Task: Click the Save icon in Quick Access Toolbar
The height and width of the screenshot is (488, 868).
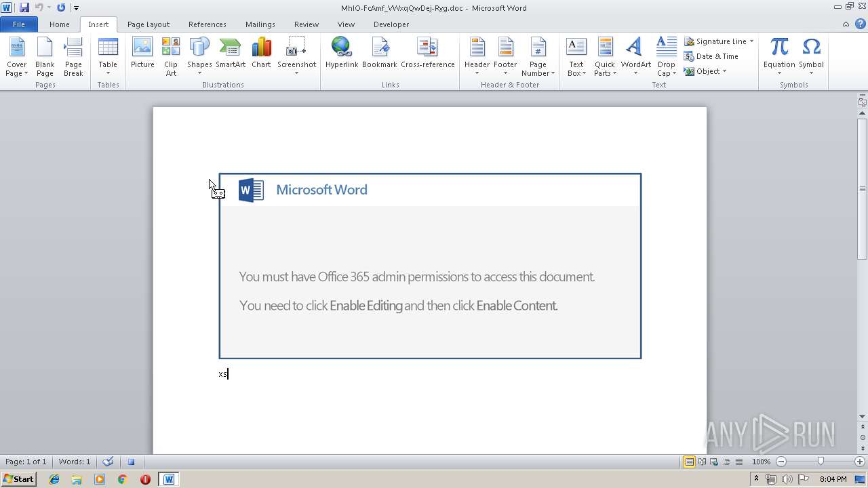Action: click(24, 7)
